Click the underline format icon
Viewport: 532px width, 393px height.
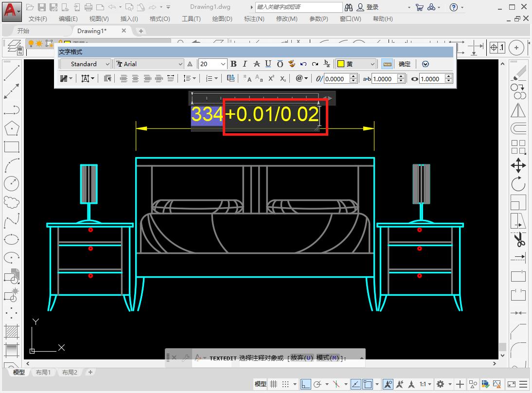(x=268, y=64)
